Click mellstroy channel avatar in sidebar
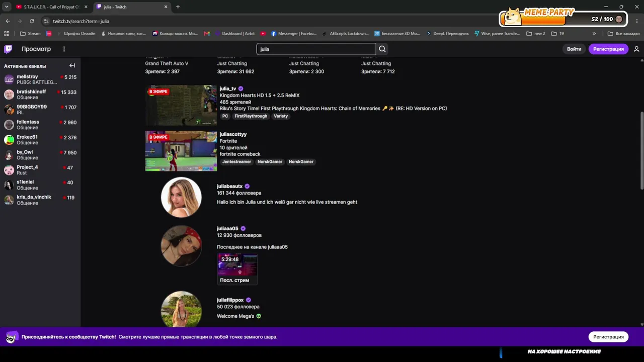The width and height of the screenshot is (644, 362). [9, 79]
